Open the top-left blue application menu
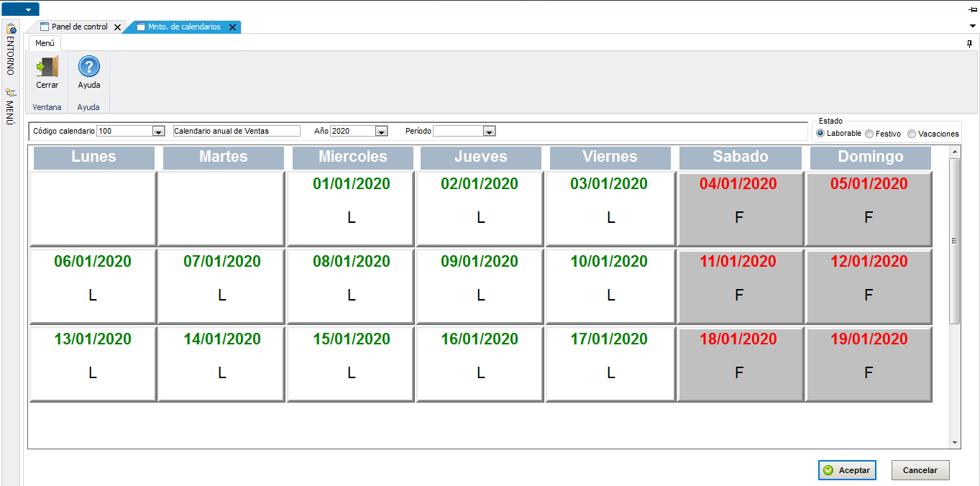Image resolution: width=980 pixels, height=486 pixels. pos(20,9)
